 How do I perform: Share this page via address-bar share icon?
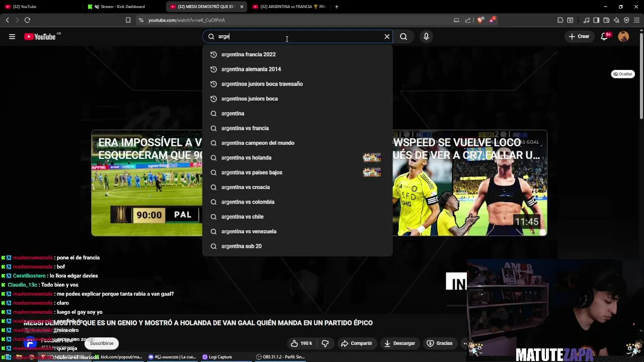pos(468,20)
